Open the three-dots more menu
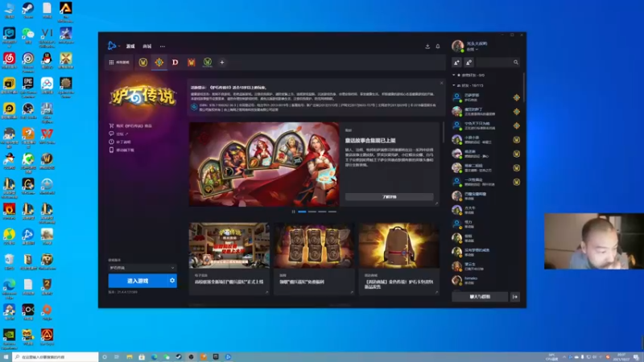The height and width of the screenshot is (362, 644). tap(163, 47)
